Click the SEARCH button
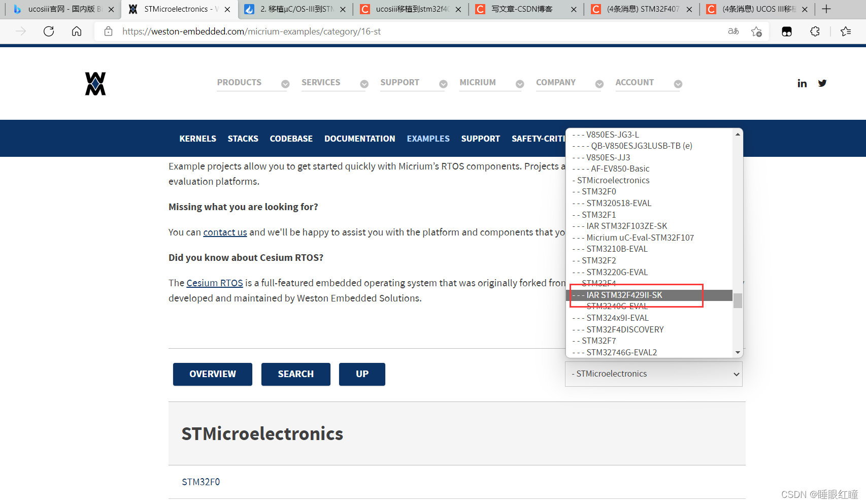 (296, 374)
